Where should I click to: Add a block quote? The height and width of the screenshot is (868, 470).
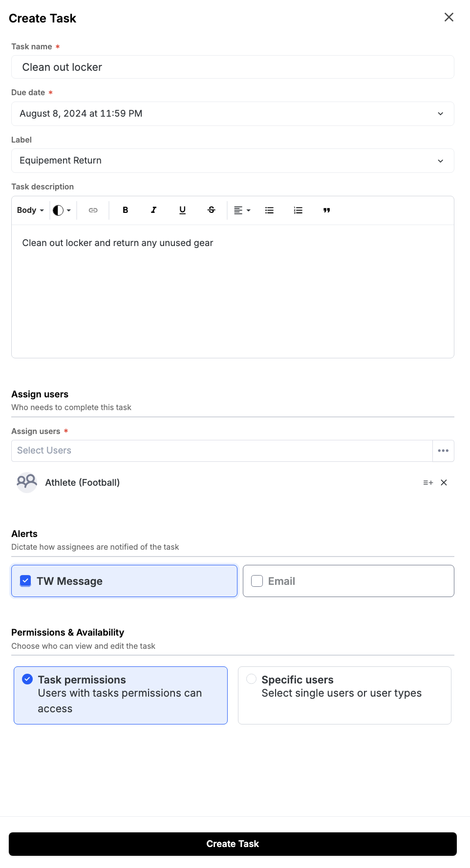[x=327, y=210]
